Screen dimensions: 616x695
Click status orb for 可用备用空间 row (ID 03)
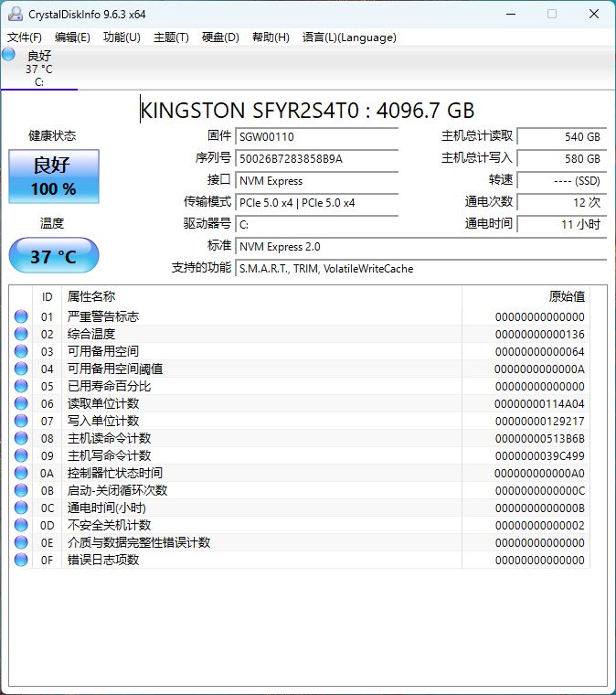point(21,351)
